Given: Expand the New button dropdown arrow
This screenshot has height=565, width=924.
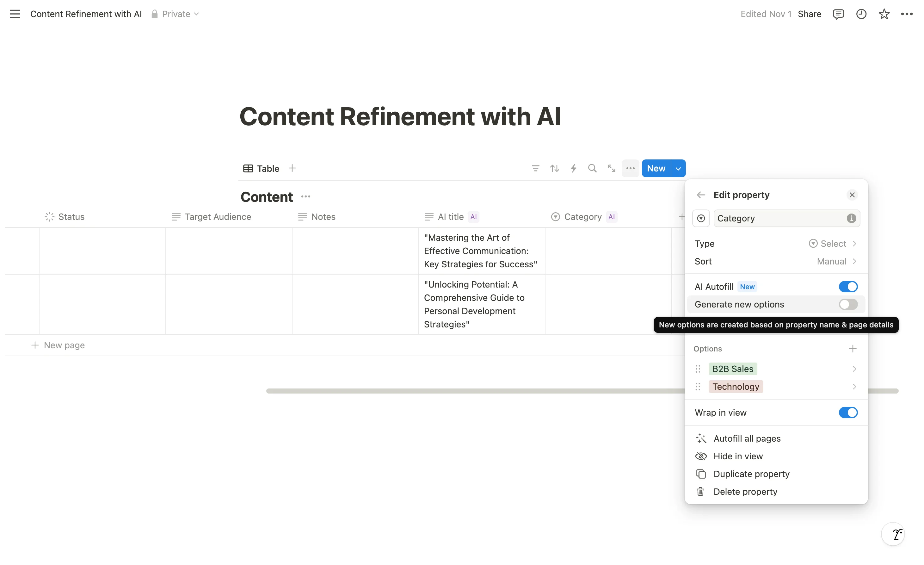Looking at the screenshot, I should [x=678, y=168].
